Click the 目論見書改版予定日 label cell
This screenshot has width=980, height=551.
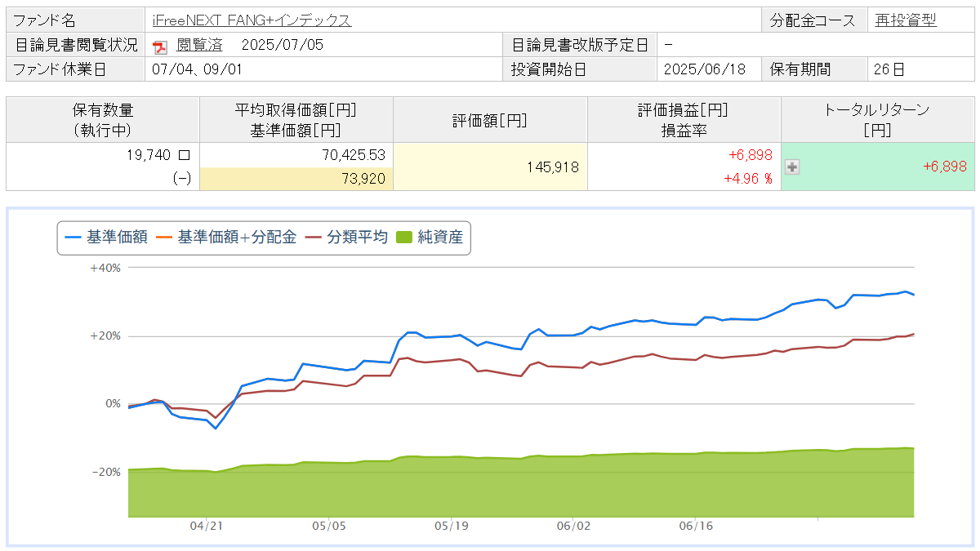coord(581,45)
